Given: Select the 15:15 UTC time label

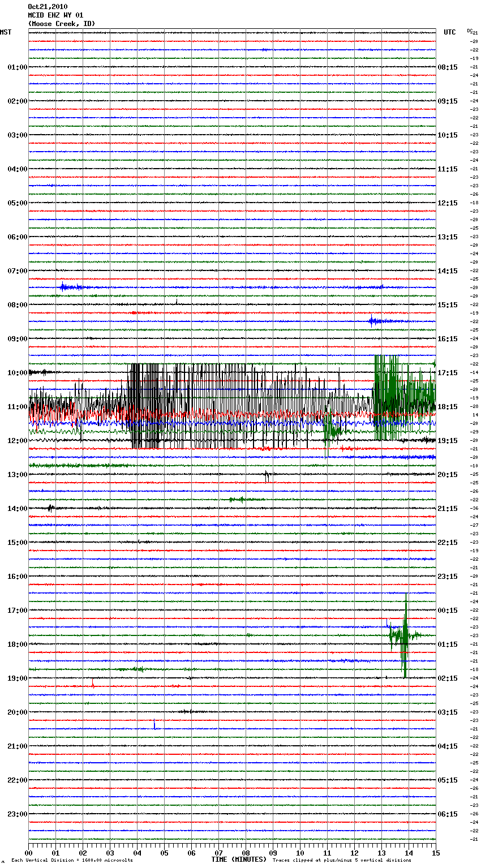Looking at the screenshot, I should (x=448, y=305).
